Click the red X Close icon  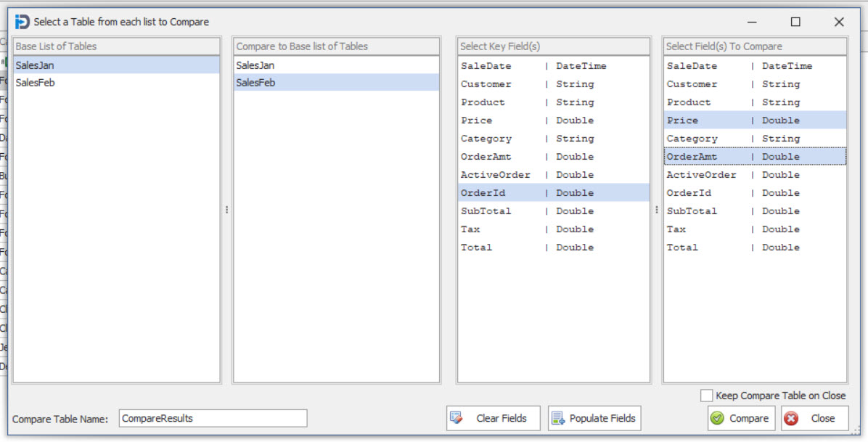click(x=791, y=419)
